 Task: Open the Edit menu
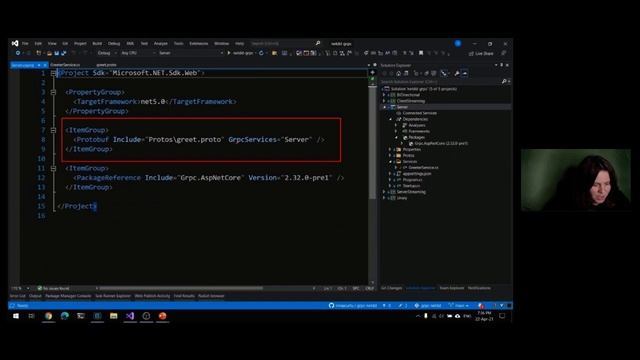38,43
